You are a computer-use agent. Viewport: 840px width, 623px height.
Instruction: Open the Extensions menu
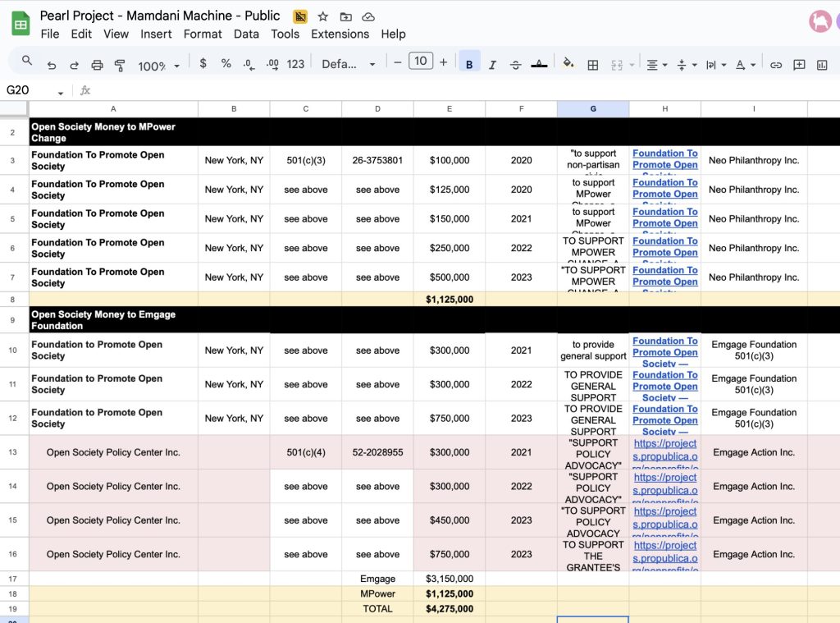pyautogui.click(x=340, y=34)
